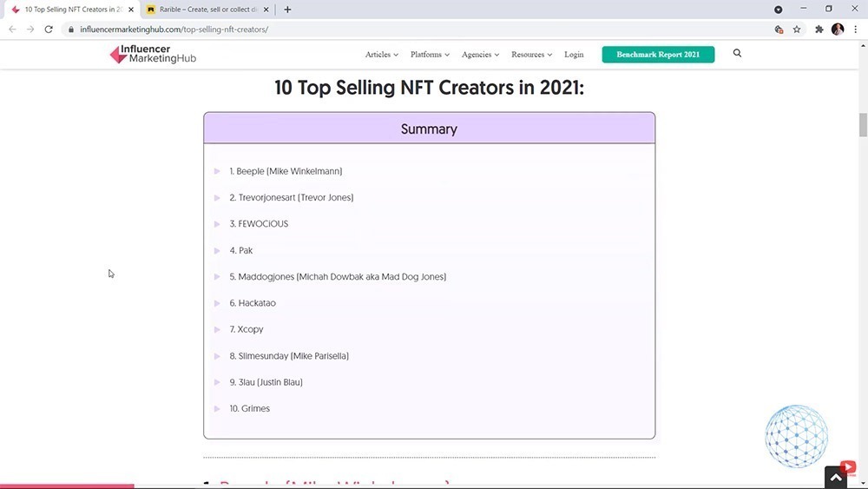Click the tab search dropdown circle icon

(779, 10)
